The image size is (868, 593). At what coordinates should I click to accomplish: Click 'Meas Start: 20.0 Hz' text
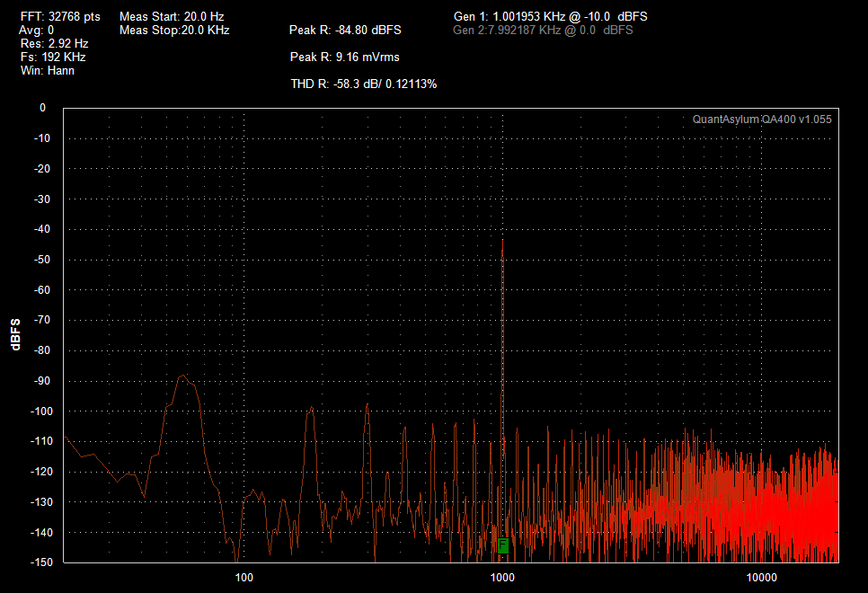click(172, 16)
